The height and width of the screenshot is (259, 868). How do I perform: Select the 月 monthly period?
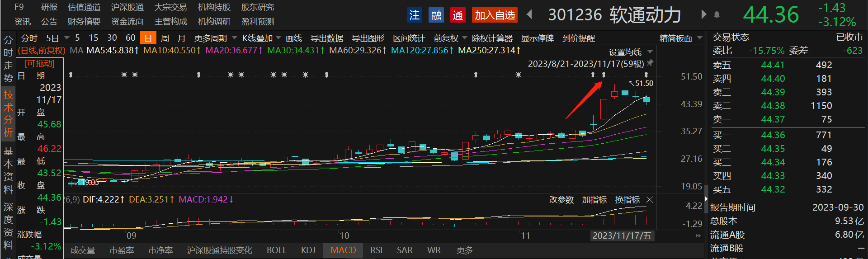click(x=182, y=38)
